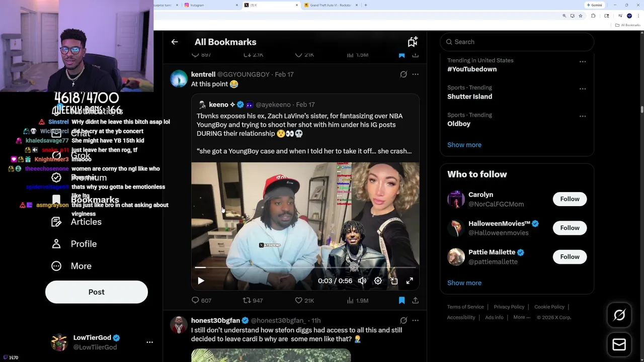Open the add bookmark folder icon

coord(413,42)
